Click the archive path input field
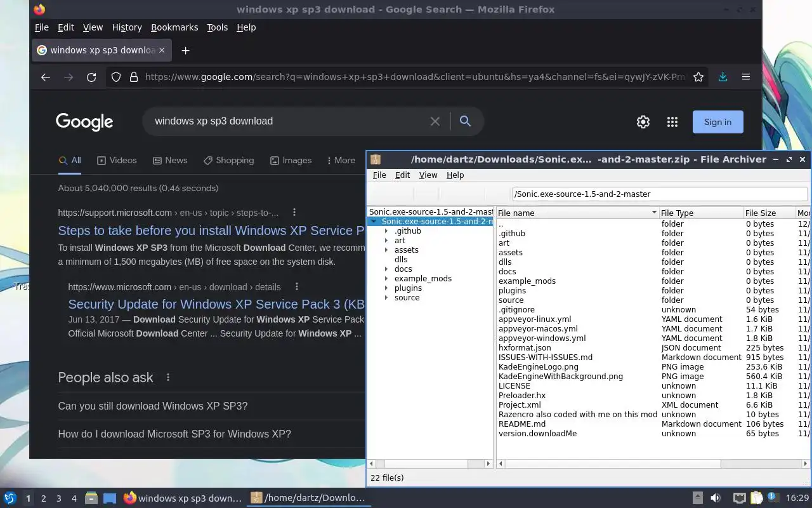Viewport: 812px width, 508px height. pos(660,194)
